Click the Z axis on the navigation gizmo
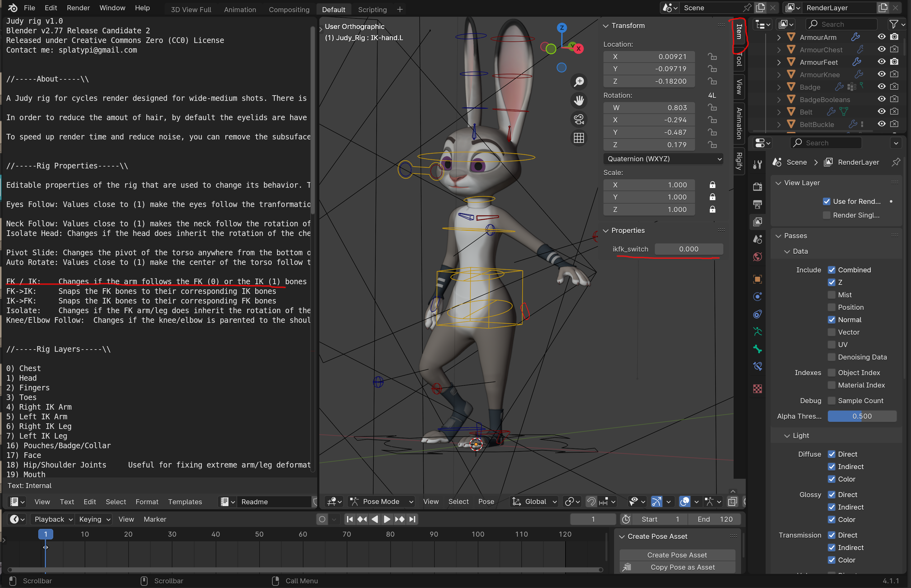911x588 pixels. click(561, 27)
